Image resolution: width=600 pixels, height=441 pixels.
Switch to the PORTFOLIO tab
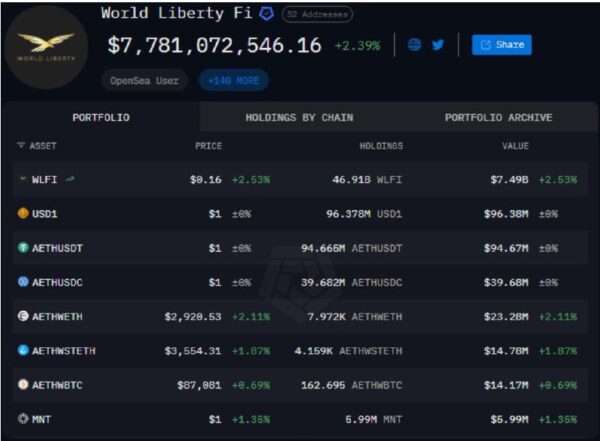(x=101, y=118)
